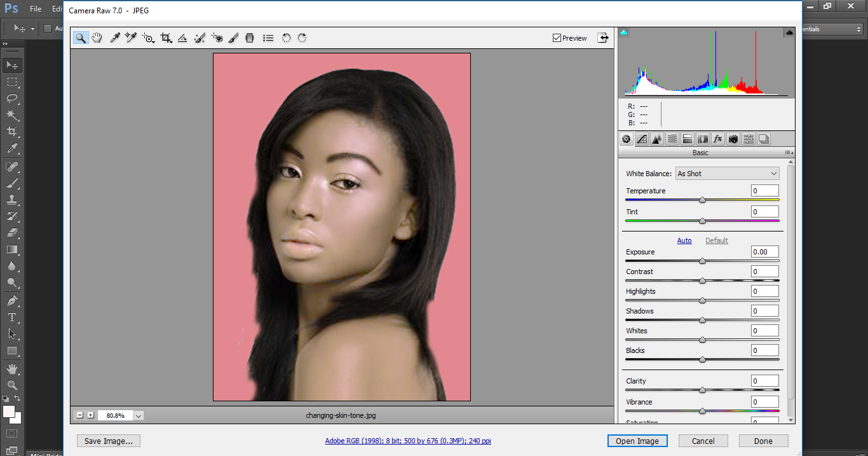
Task: Select the Zoom tool in Camera Raw
Action: point(81,38)
